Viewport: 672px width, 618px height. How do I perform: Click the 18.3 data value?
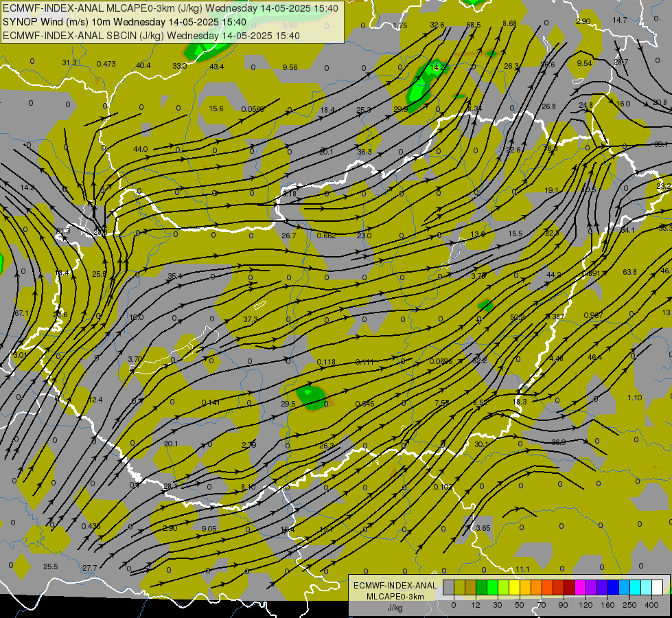520,402
